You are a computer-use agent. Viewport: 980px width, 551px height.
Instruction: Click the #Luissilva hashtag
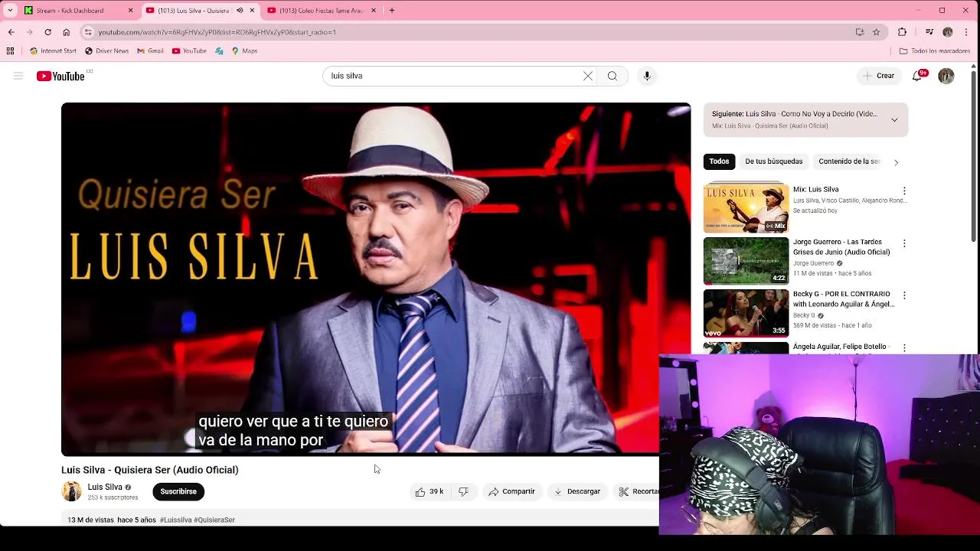[x=175, y=520]
